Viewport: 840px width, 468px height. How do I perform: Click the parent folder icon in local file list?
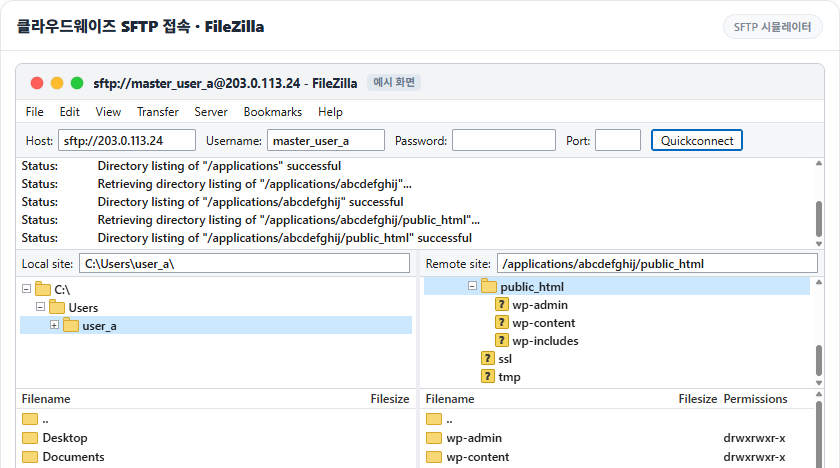coord(30,419)
